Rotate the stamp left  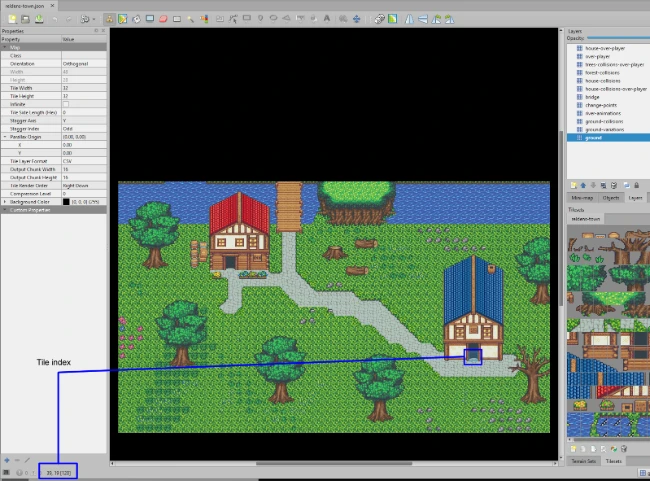436,19
